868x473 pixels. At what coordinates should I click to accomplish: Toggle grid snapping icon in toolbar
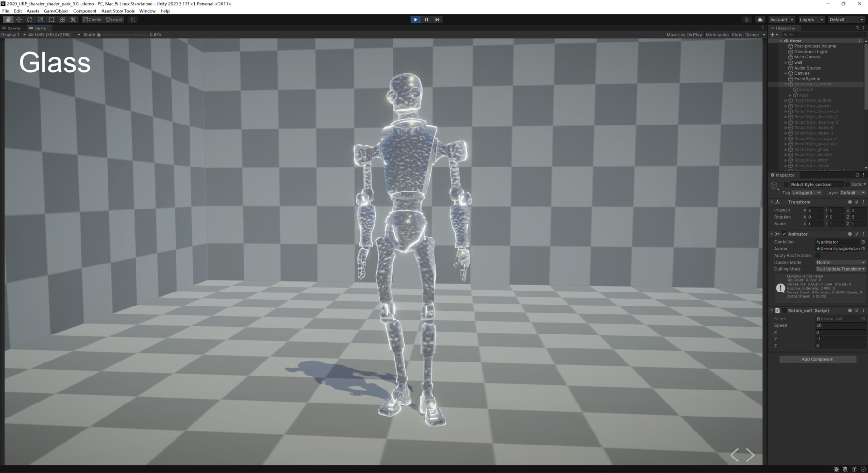point(133,20)
